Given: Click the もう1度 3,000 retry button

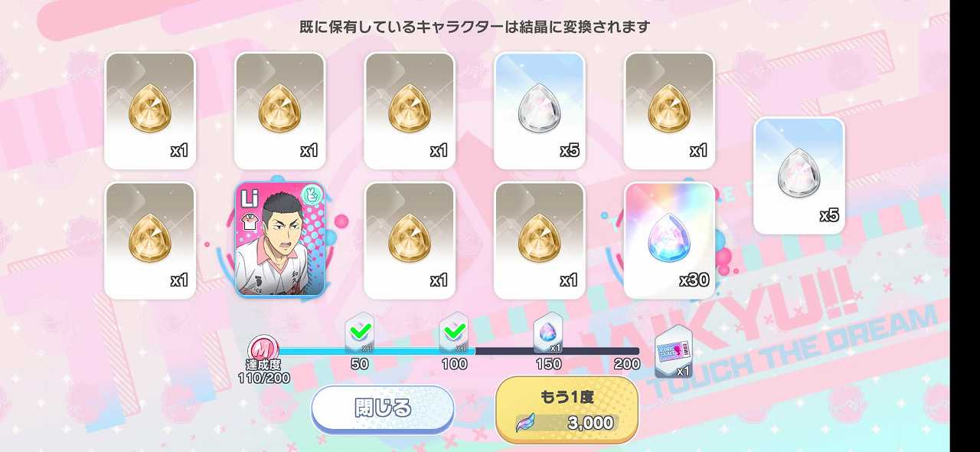Looking at the screenshot, I should point(567,410).
